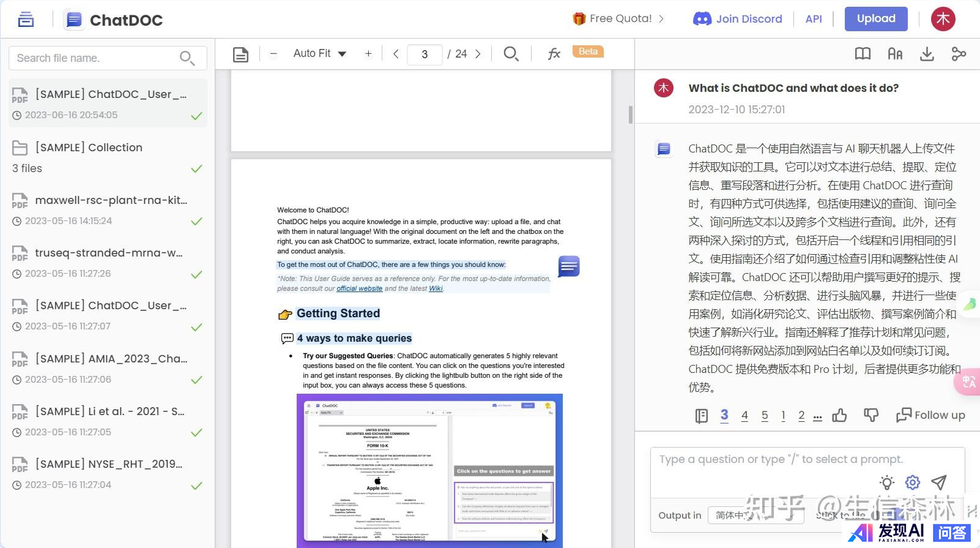Open the [SAMPLE] Collection folder
This screenshot has width=980, height=548.
click(x=108, y=157)
